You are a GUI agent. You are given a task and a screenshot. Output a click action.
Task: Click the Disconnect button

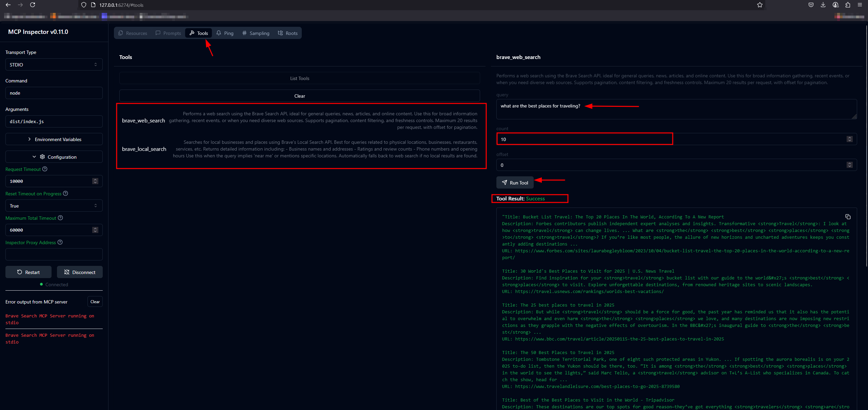80,272
